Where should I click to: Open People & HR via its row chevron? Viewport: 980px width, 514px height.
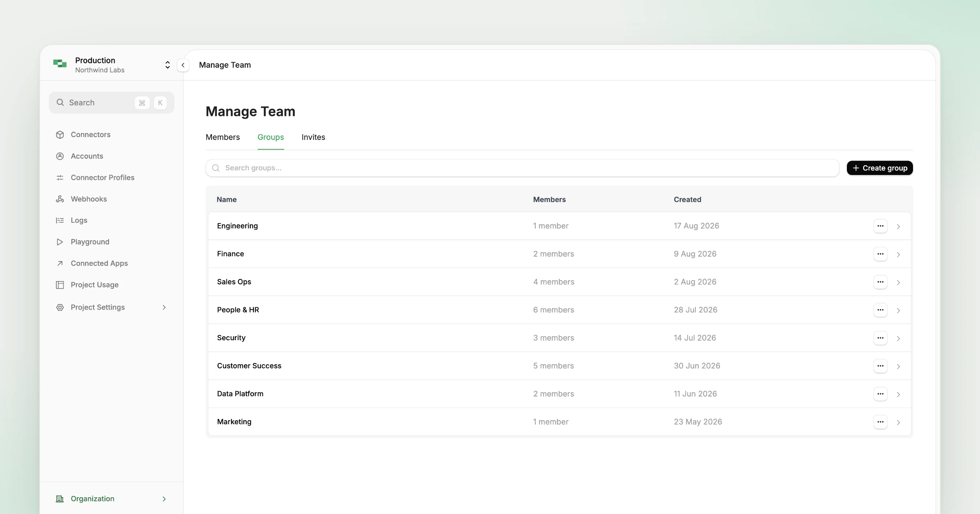898,310
